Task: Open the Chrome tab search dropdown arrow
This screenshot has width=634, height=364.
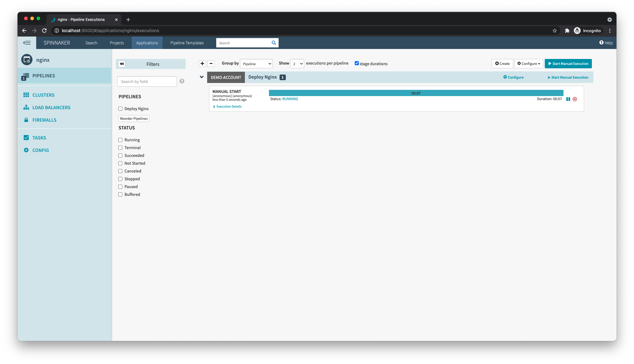Action: pyautogui.click(x=609, y=20)
